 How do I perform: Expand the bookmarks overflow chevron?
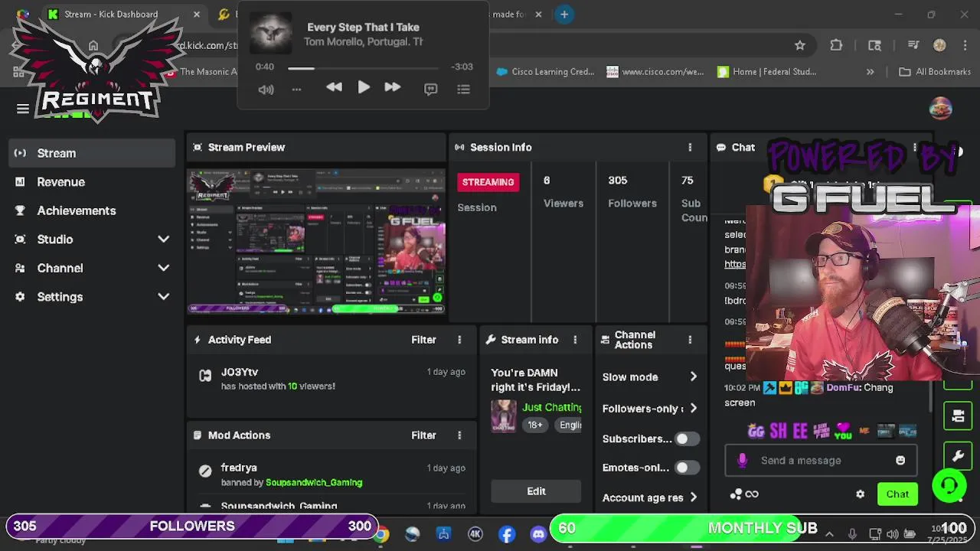click(870, 72)
